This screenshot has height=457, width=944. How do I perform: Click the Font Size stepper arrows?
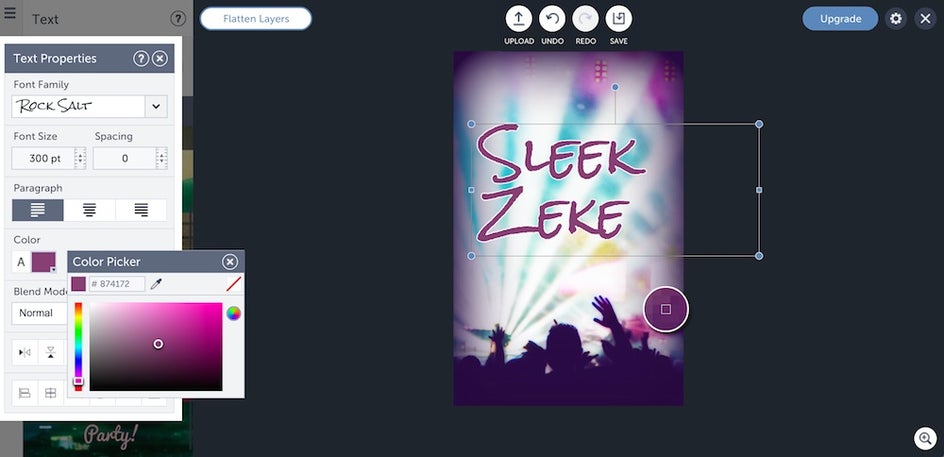[80, 159]
